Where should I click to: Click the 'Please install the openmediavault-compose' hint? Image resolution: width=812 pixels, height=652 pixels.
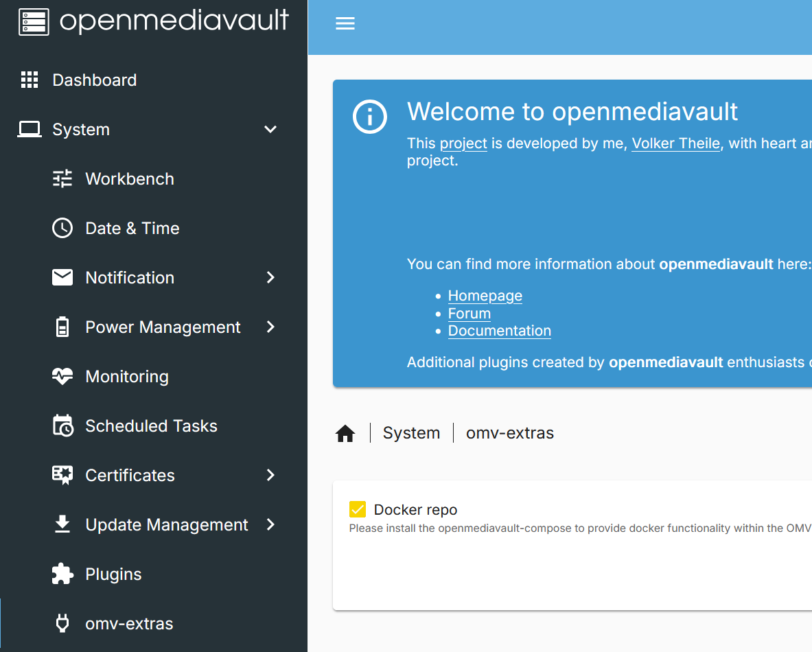pyautogui.click(x=580, y=528)
